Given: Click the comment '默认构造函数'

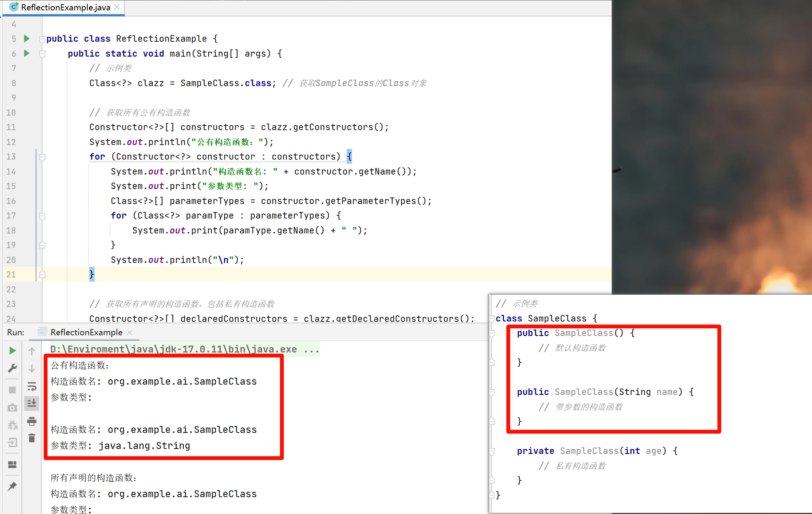Looking at the screenshot, I should [581, 348].
